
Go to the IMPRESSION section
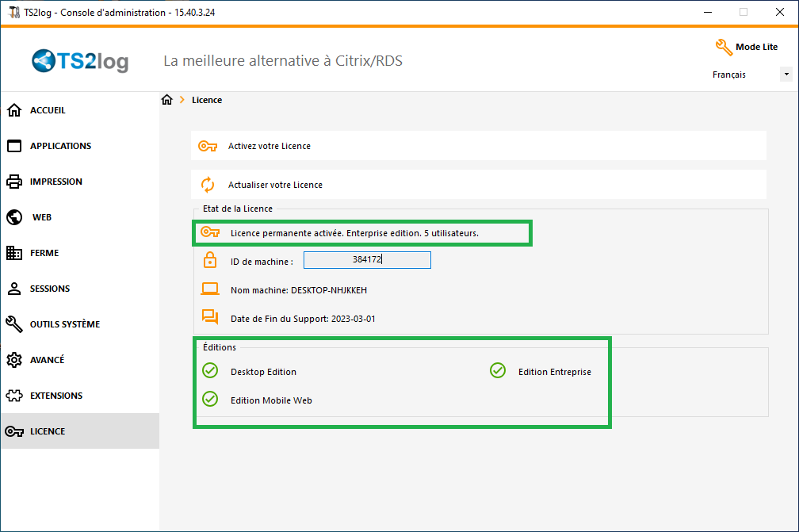pos(80,182)
